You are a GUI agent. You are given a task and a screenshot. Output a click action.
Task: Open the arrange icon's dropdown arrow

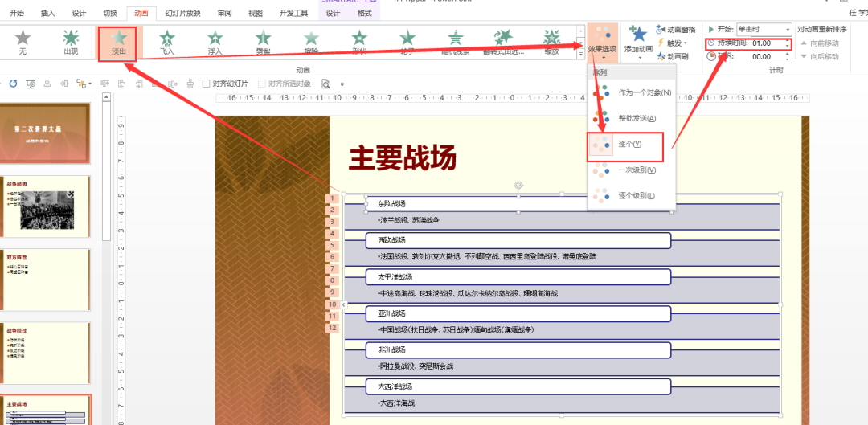coord(90,84)
